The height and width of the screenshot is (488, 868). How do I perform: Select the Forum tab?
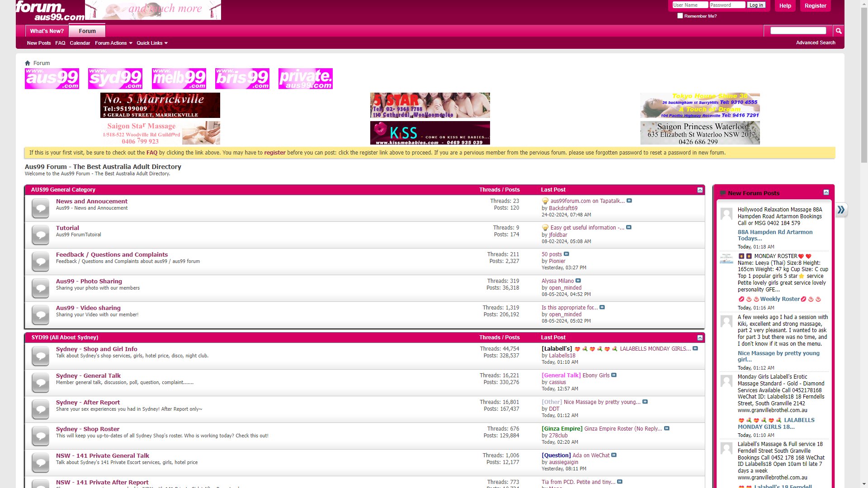pos(87,31)
